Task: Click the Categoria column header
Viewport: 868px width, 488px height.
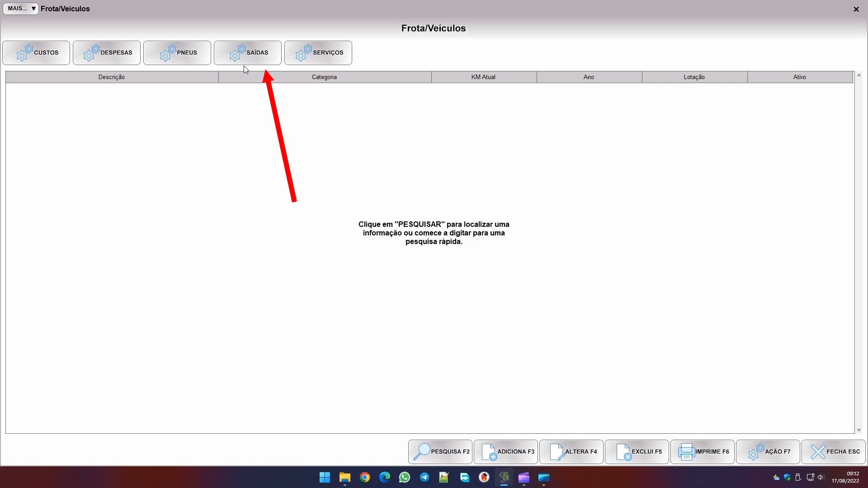Action: tap(324, 77)
